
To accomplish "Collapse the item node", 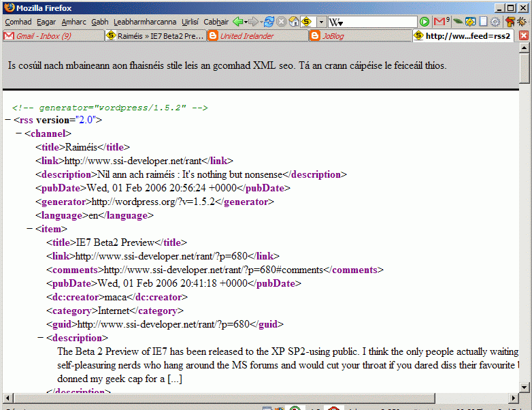I will [30, 229].
